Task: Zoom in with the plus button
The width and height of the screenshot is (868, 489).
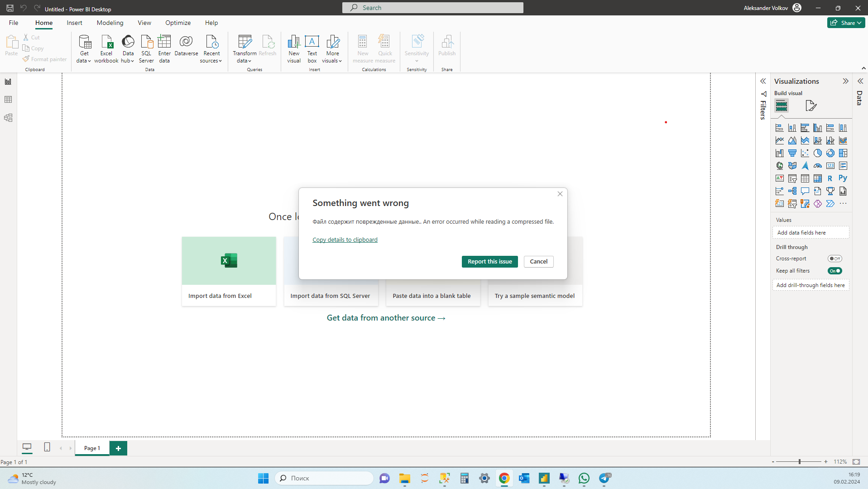Action: 826,462
